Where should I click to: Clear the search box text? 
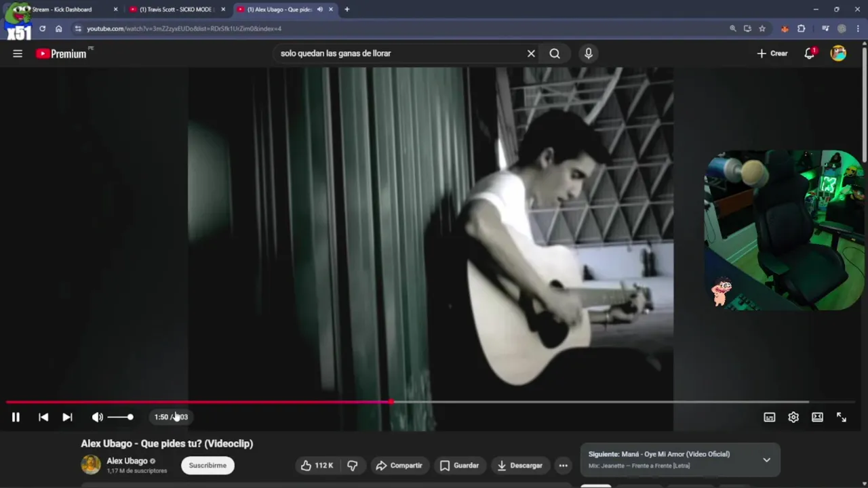point(531,54)
